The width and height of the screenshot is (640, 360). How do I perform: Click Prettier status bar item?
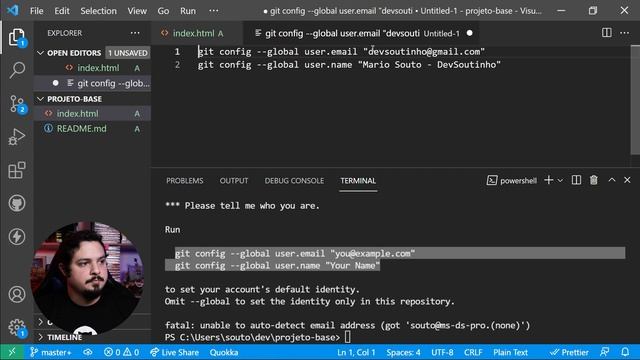click(569, 352)
